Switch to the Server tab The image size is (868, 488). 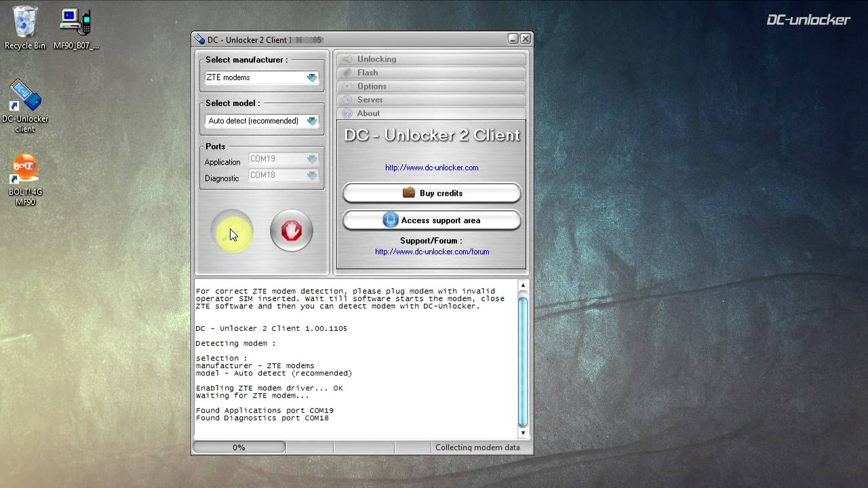click(x=431, y=100)
